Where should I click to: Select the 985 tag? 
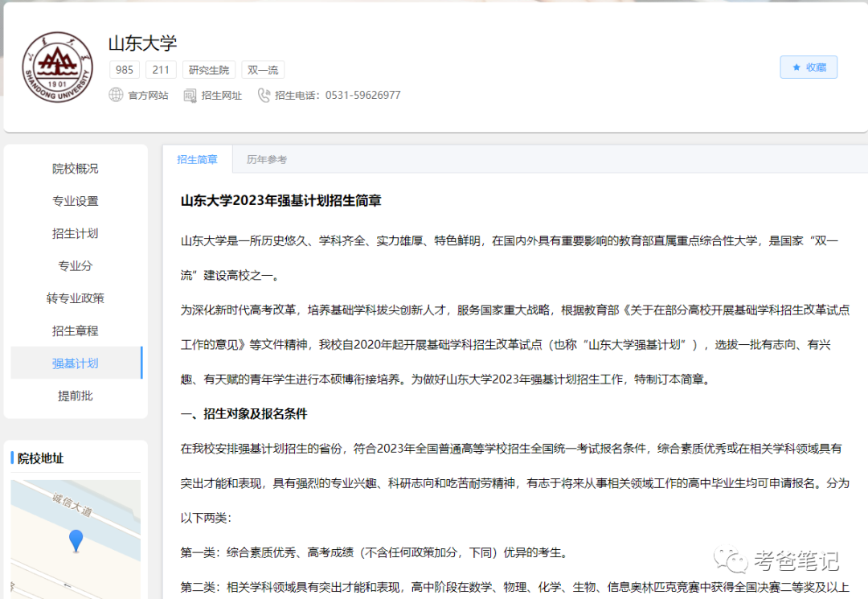click(x=125, y=70)
